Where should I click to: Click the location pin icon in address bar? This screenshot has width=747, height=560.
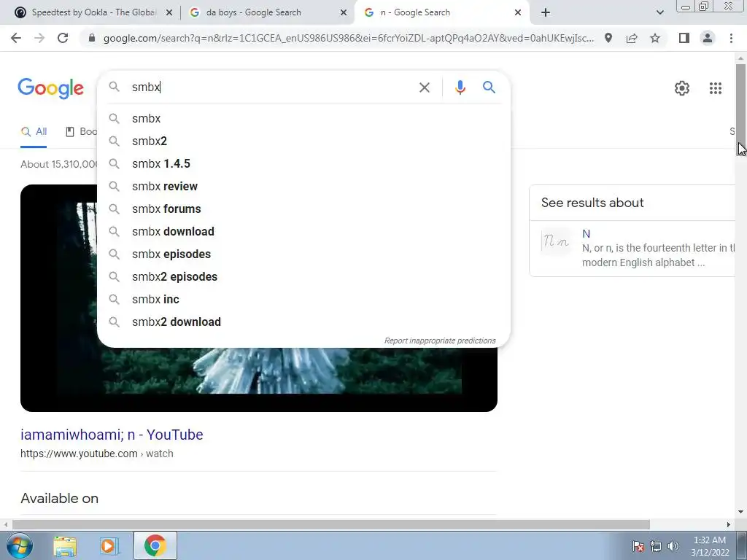click(608, 38)
